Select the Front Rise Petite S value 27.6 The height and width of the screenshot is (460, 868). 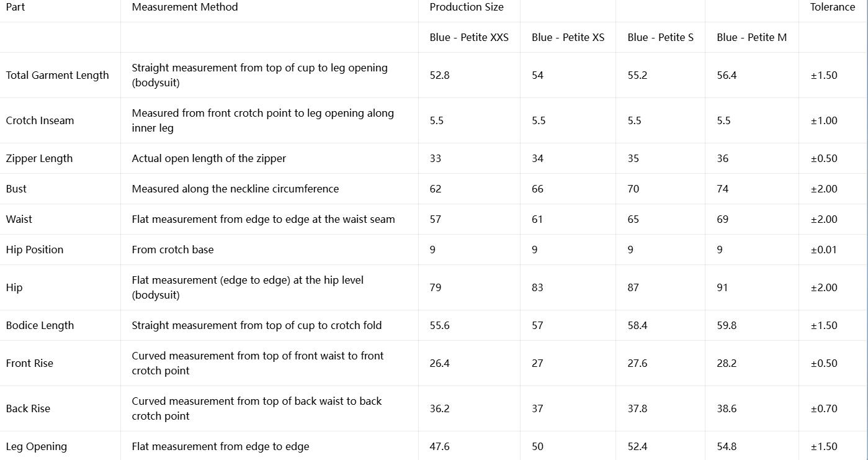click(637, 363)
